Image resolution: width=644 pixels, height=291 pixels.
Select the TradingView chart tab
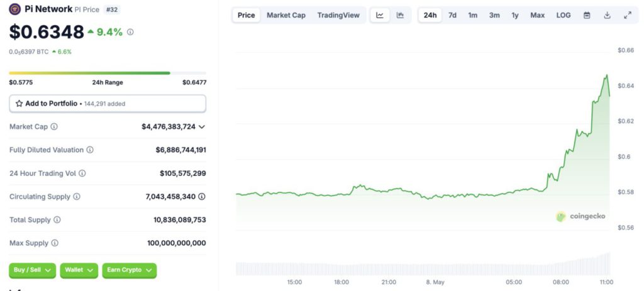coord(338,15)
